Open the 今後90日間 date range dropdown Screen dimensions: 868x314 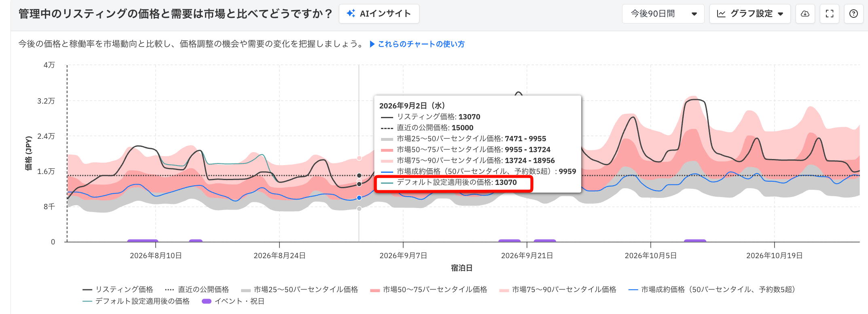[x=663, y=14]
